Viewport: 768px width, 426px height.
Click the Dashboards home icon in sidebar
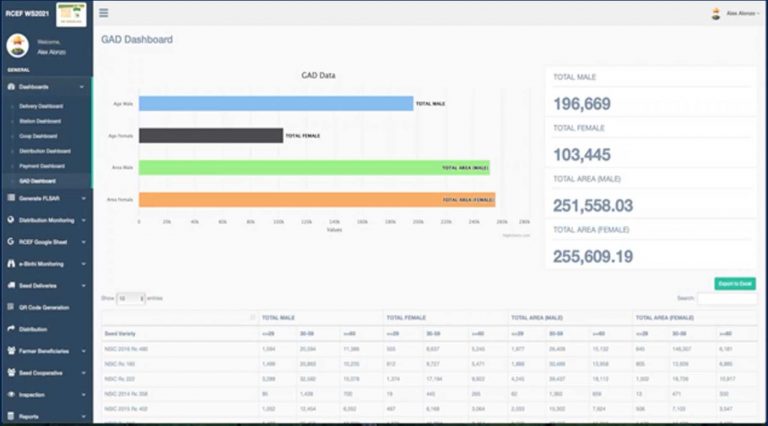(10, 87)
